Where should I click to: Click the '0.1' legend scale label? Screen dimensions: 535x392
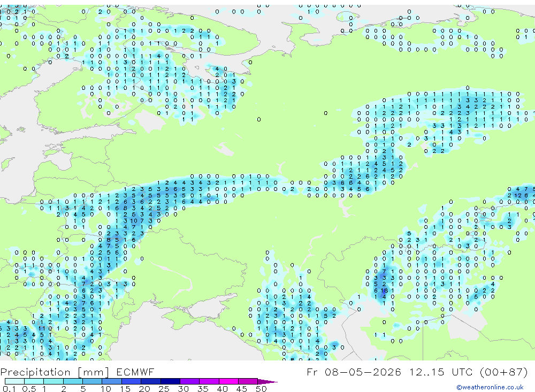[x=9, y=389]
